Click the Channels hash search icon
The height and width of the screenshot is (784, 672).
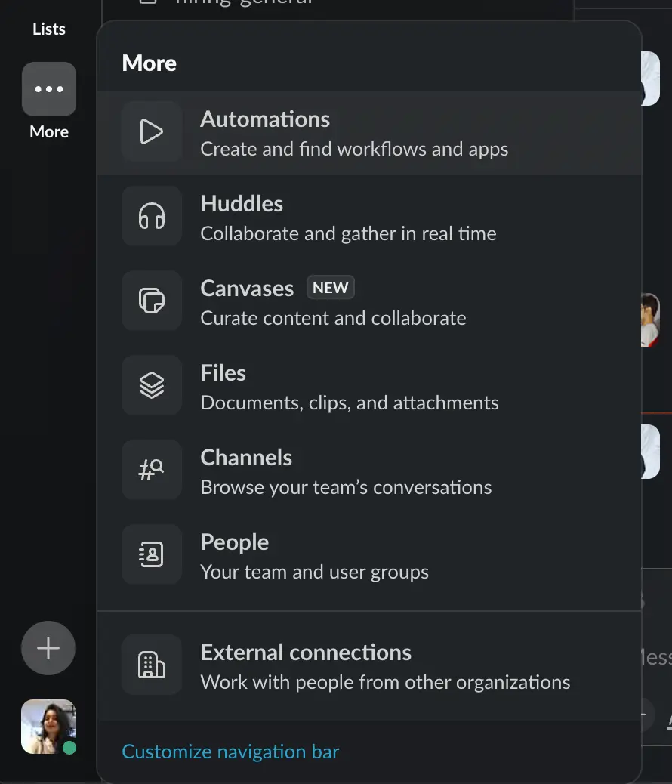(x=152, y=470)
